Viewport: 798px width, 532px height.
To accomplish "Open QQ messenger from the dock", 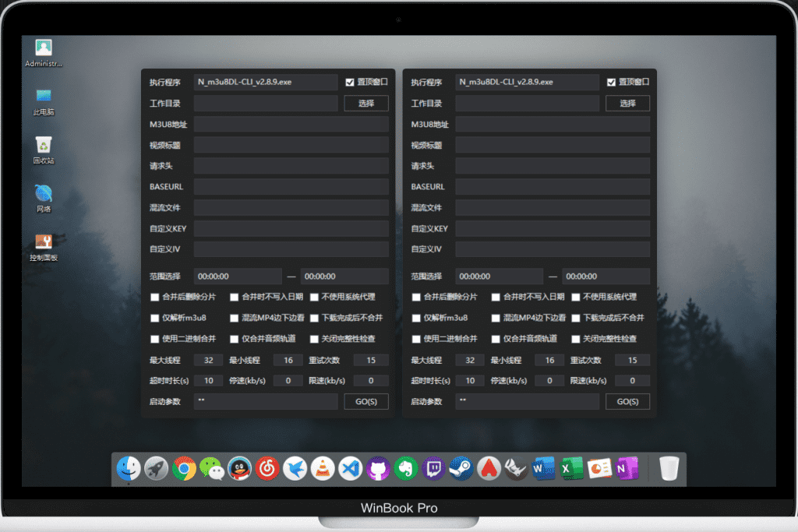I will [x=239, y=468].
